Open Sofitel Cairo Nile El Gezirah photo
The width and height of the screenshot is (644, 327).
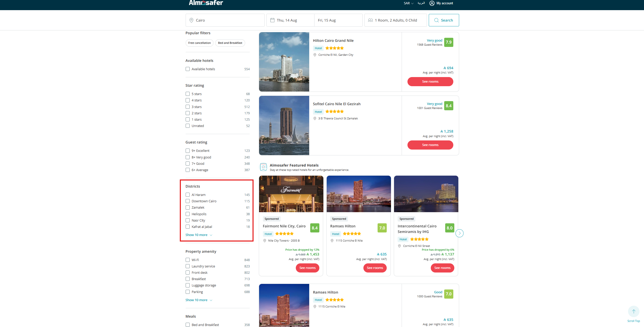click(284, 125)
